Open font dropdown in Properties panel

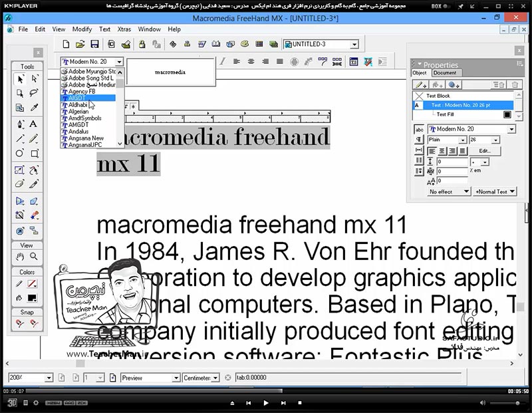511,129
